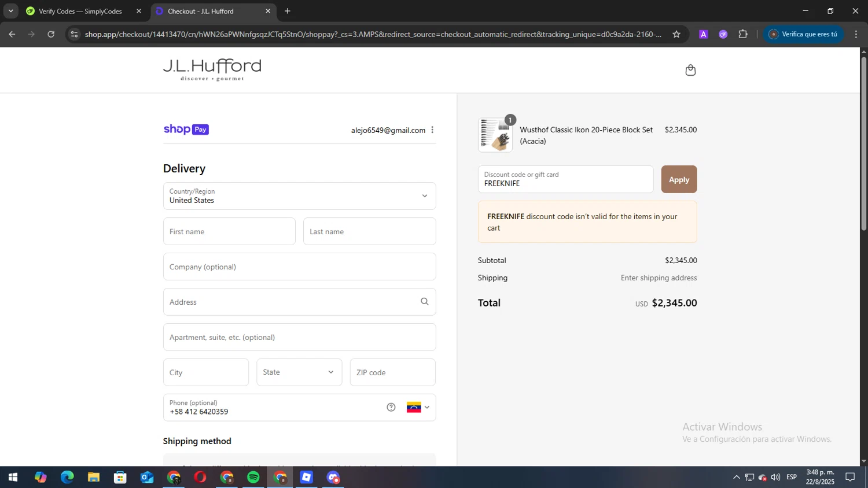This screenshot has width=868, height=488.
Task: Open the Windows Start menu
Action: pos(13,478)
